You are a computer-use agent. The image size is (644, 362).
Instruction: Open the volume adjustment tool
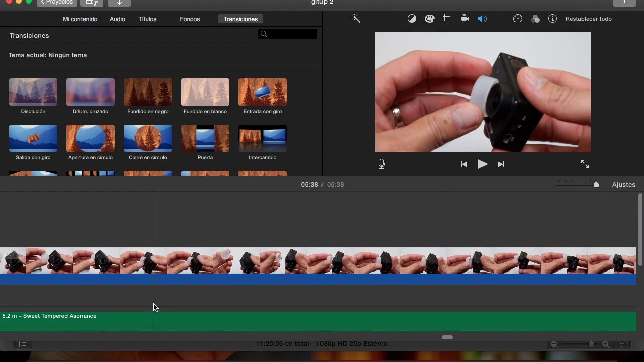[482, 19]
